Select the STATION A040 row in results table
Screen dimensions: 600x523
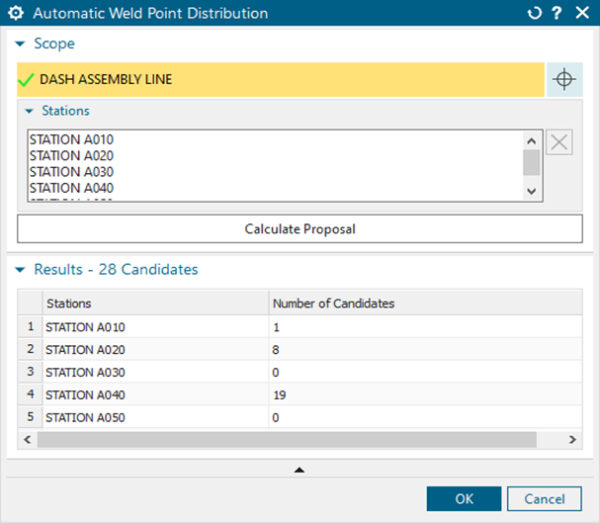coord(86,395)
